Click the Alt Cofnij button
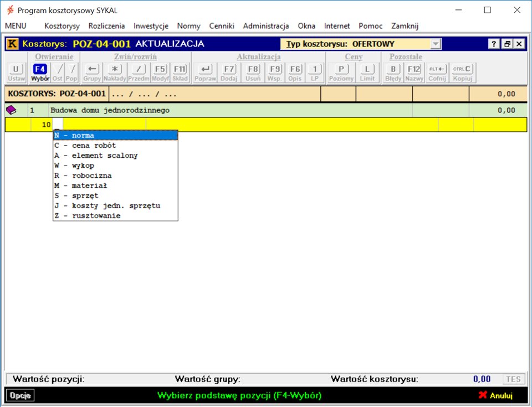The image size is (532, 407). 437,73
